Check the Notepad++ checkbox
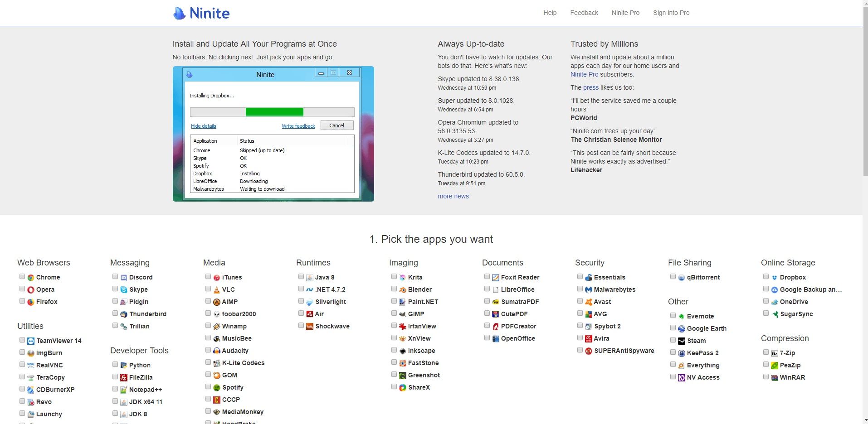 tap(115, 389)
